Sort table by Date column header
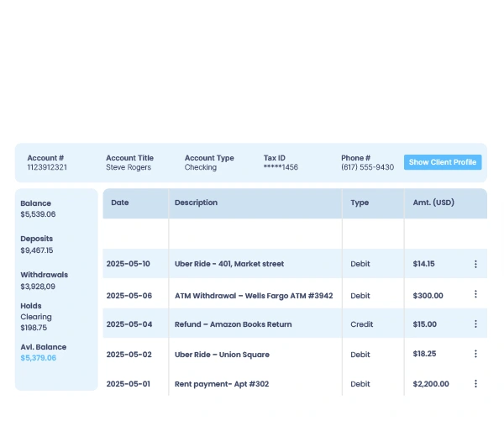The height and width of the screenshot is (421, 504). (120, 203)
